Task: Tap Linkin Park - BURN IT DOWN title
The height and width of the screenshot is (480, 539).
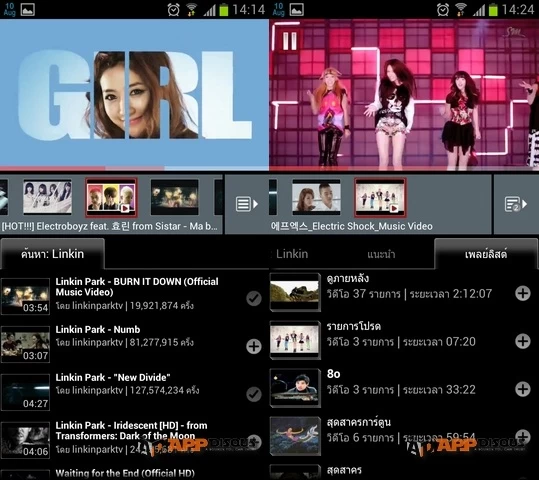Action: click(x=137, y=286)
